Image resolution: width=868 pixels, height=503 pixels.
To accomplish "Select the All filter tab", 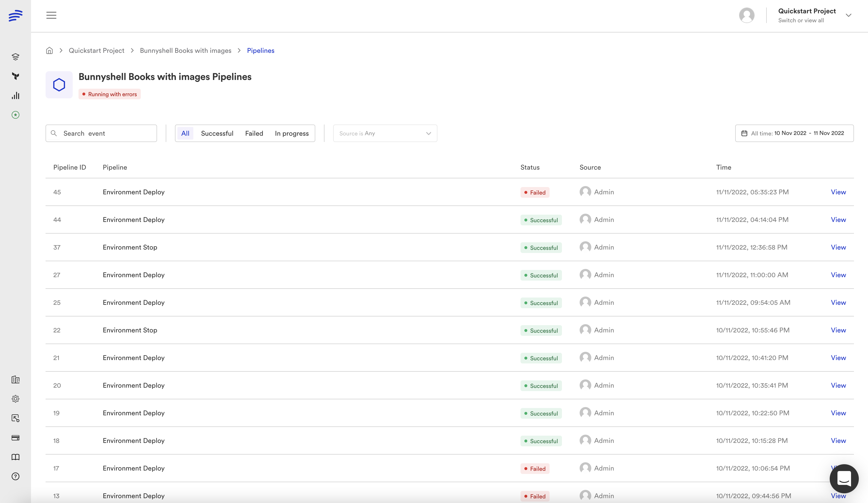I will [x=185, y=133].
